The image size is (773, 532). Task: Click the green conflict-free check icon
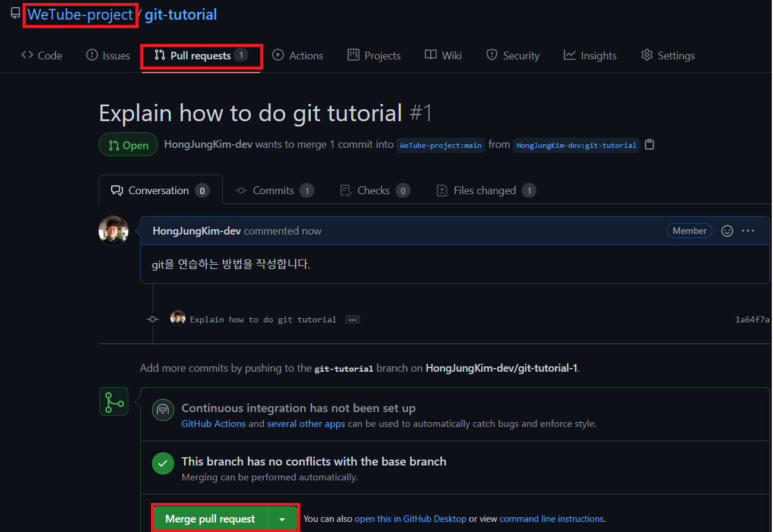163,464
